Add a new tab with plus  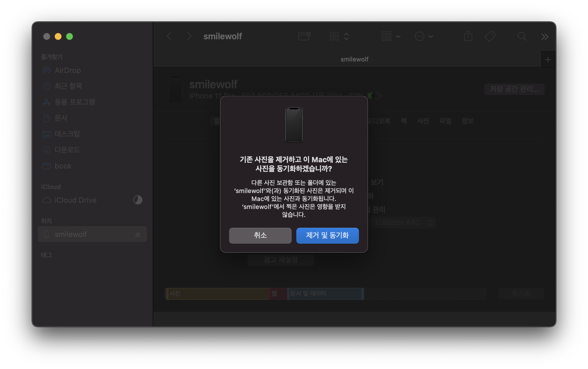(x=548, y=60)
